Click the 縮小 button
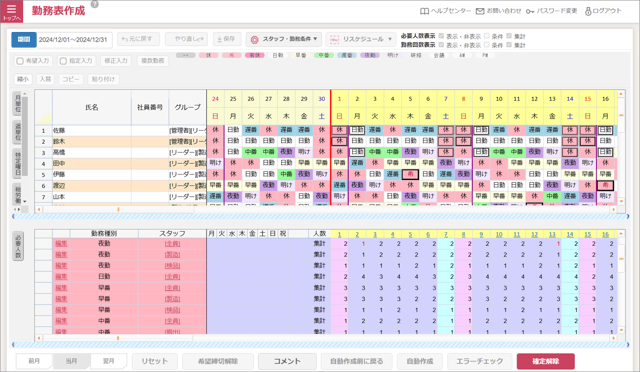The width and height of the screenshot is (640, 372). point(23,79)
